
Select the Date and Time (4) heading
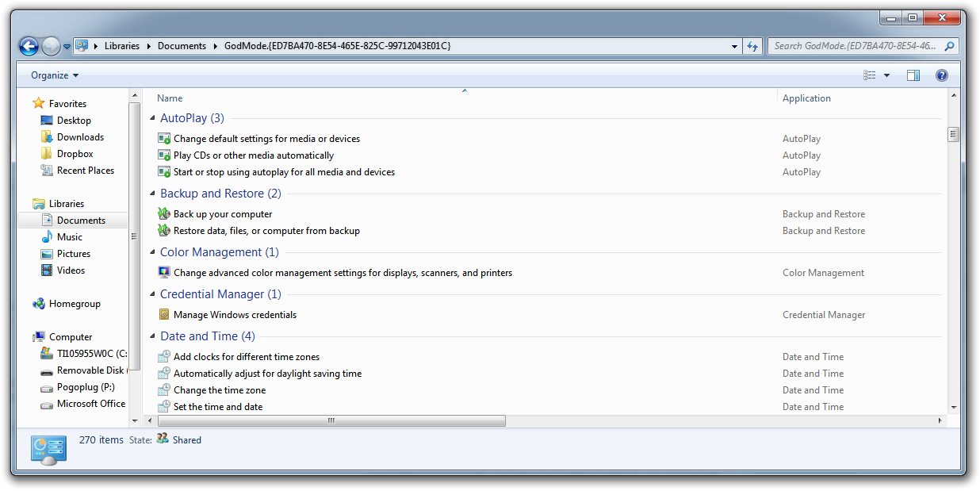click(x=208, y=336)
